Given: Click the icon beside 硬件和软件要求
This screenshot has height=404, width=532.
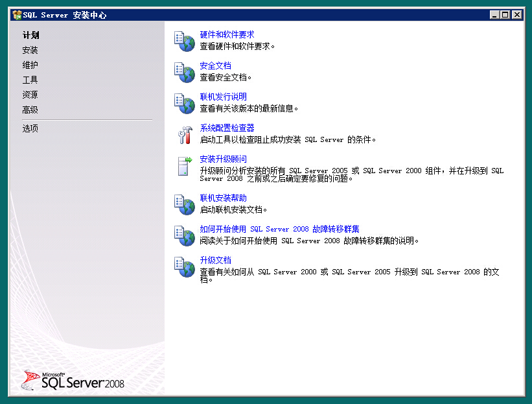Looking at the screenshot, I should click(x=185, y=41).
